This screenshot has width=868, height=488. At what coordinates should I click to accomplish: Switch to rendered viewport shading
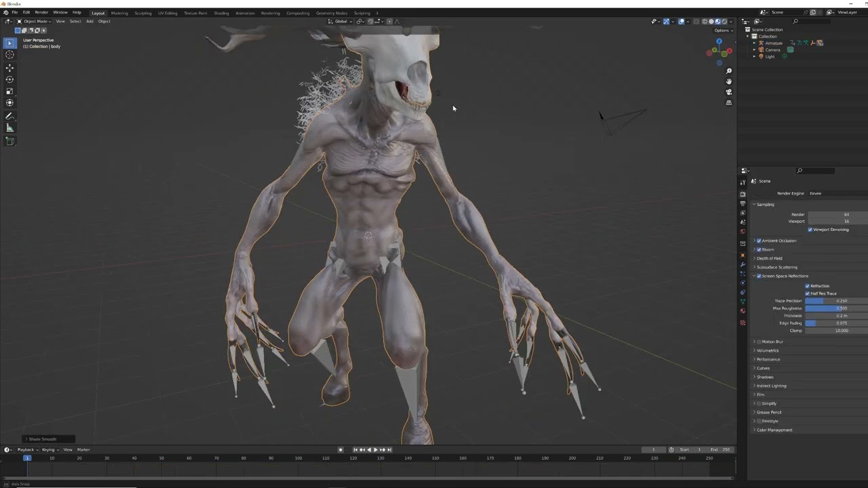coord(724,21)
